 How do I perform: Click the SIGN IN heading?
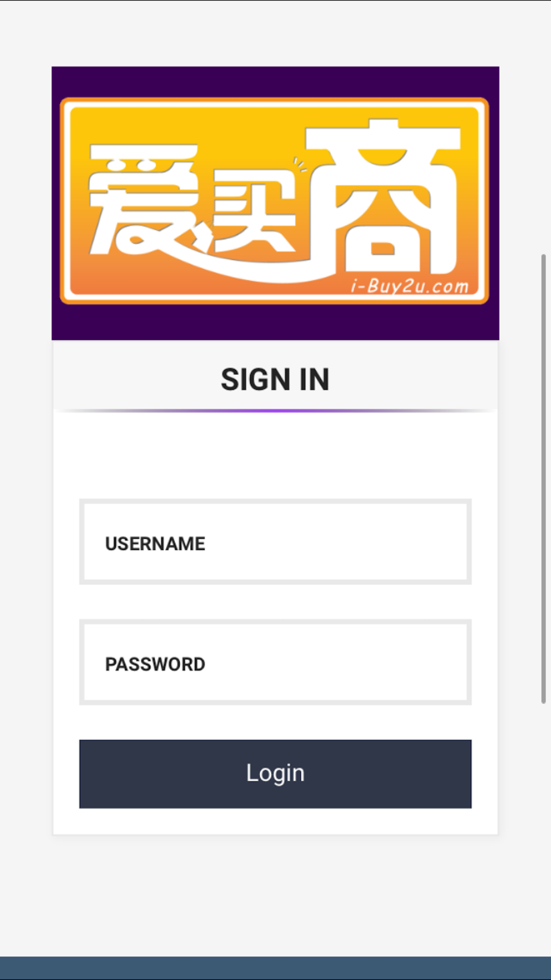click(275, 379)
